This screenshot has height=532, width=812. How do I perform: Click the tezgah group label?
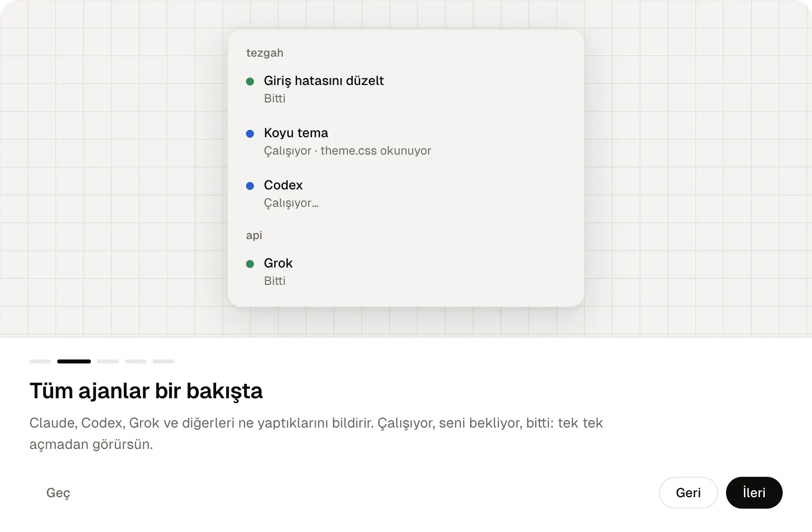coord(265,53)
